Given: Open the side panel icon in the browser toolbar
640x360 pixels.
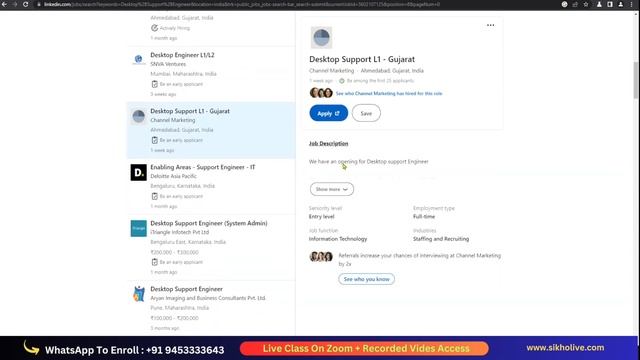Looking at the screenshot, I should 610,4.
